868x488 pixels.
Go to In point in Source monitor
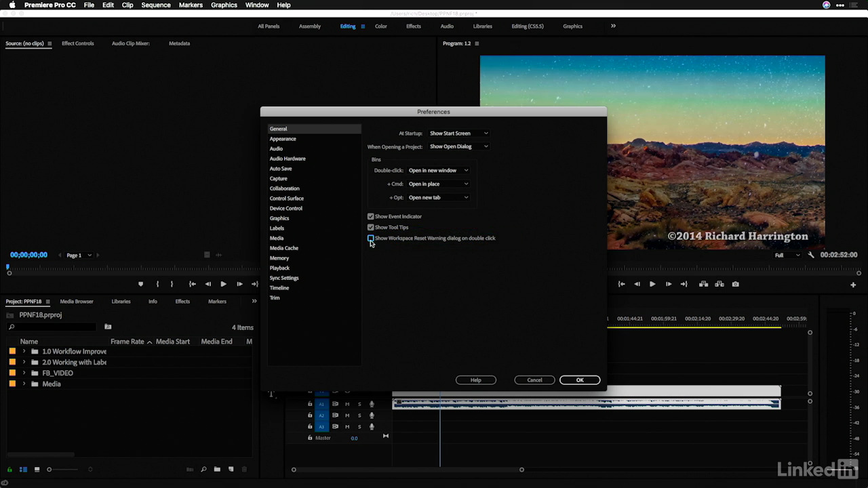193,284
